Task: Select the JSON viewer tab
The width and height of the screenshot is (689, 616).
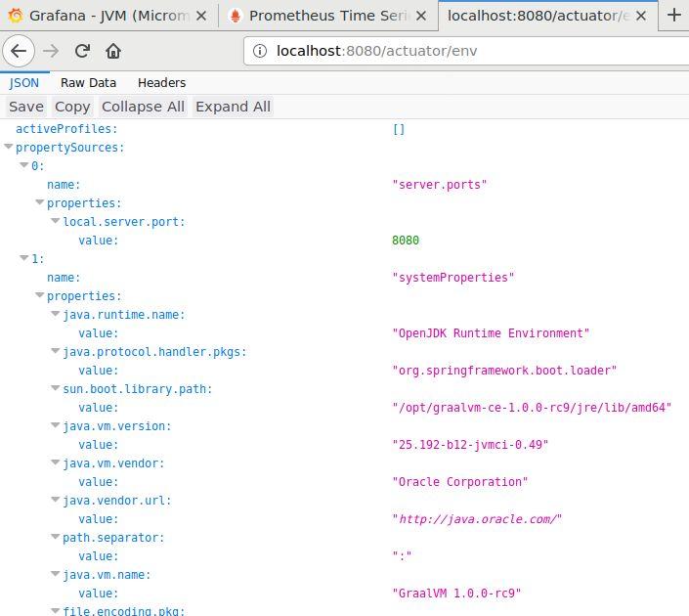Action: (x=24, y=83)
